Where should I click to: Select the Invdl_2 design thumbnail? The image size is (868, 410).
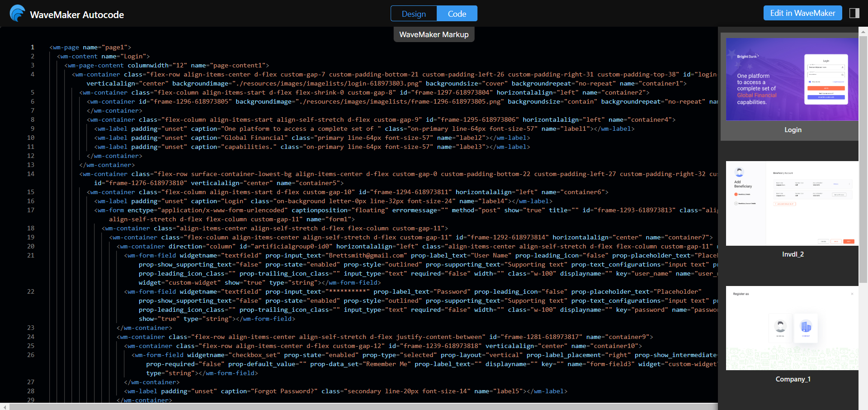791,203
